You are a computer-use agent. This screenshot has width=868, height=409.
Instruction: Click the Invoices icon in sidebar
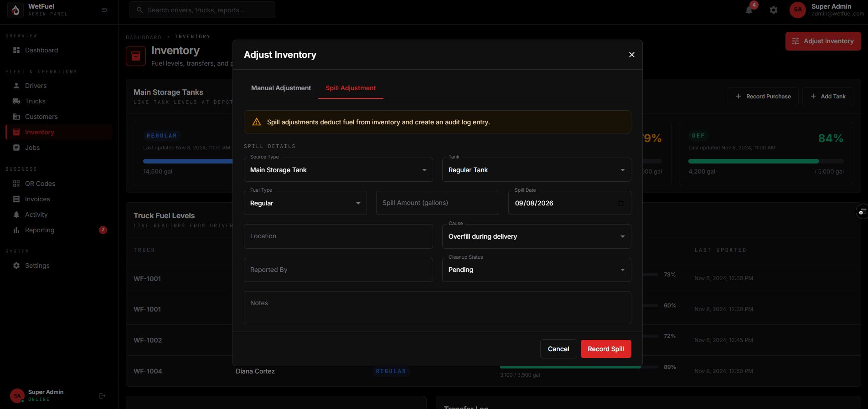[x=16, y=199]
